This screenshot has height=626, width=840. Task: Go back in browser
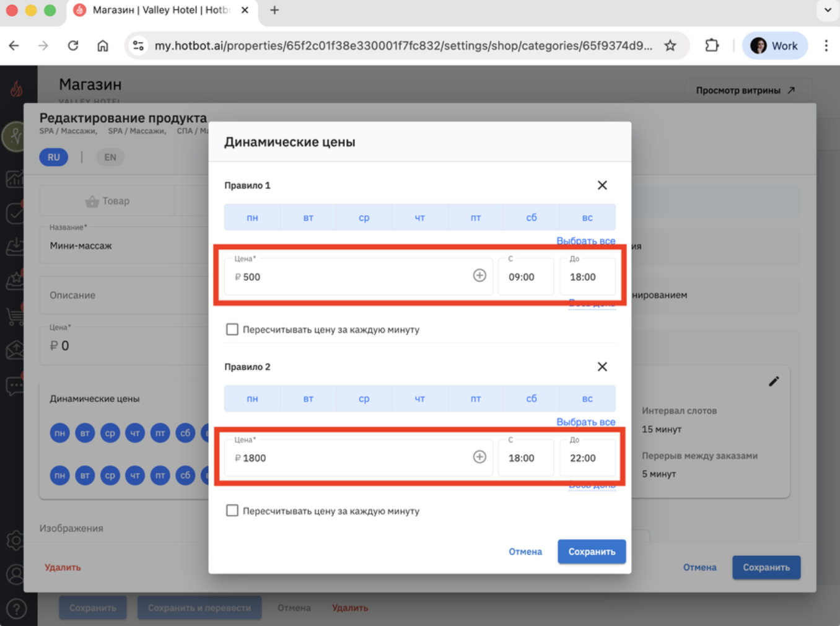(x=14, y=45)
